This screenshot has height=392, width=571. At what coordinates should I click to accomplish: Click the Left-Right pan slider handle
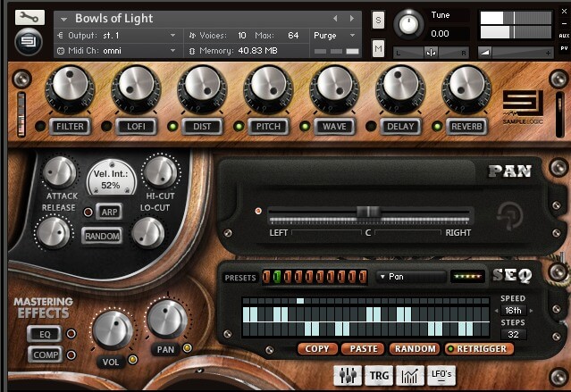click(x=367, y=213)
